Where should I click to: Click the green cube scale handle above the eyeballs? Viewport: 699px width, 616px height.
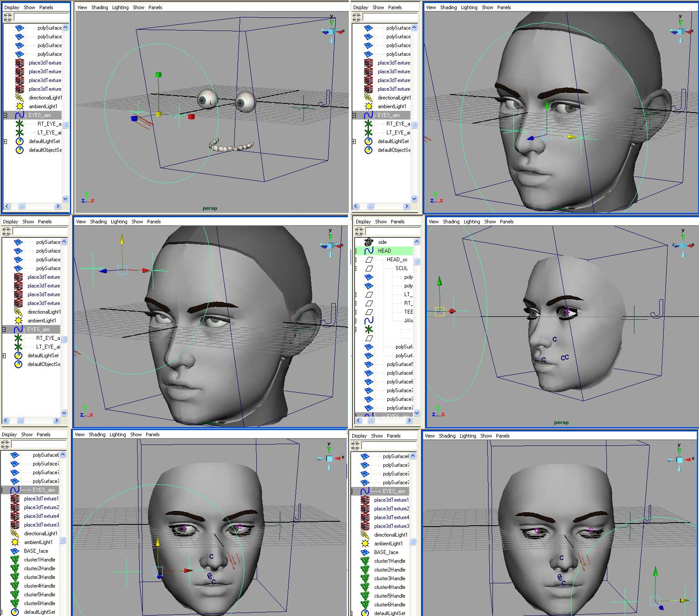(158, 75)
